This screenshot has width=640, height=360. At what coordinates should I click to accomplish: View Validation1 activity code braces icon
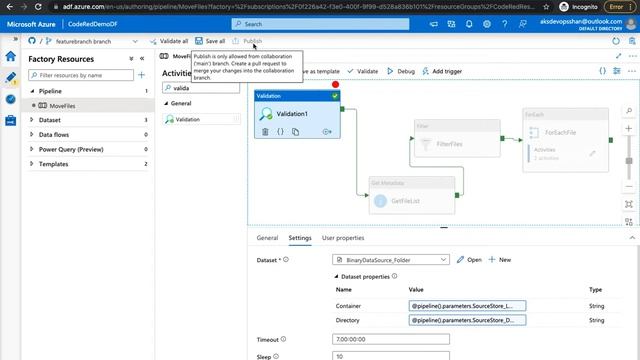pyautogui.click(x=280, y=131)
